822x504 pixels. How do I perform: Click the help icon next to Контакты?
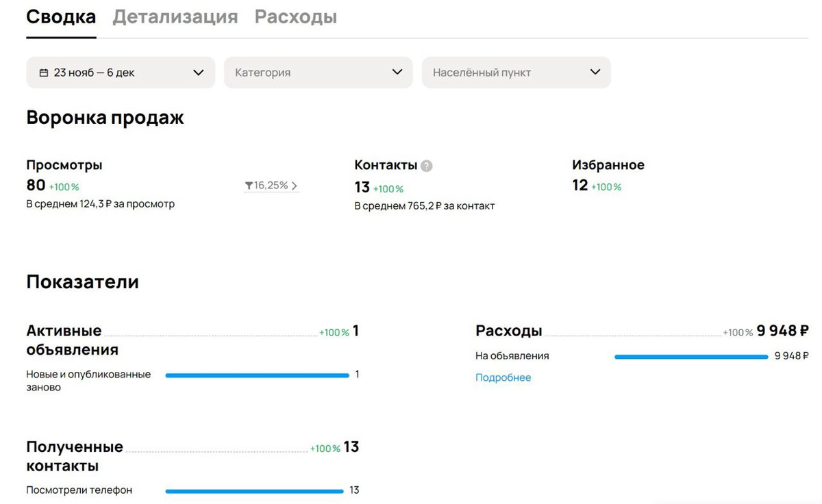[427, 166]
